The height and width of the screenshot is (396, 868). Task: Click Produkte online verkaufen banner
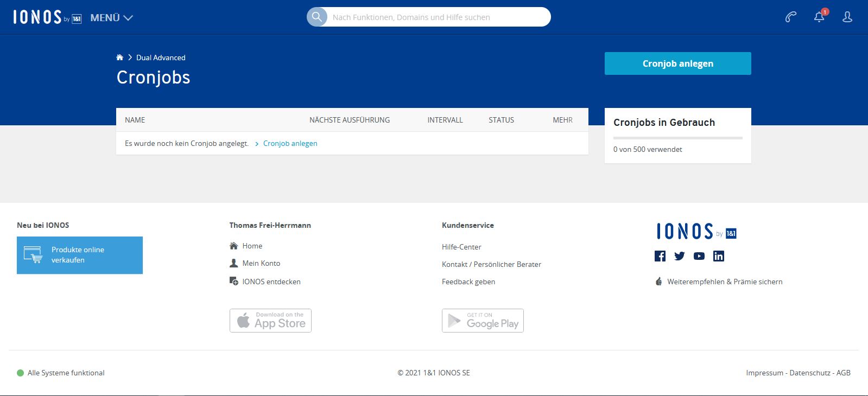click(x=80, y=255)
